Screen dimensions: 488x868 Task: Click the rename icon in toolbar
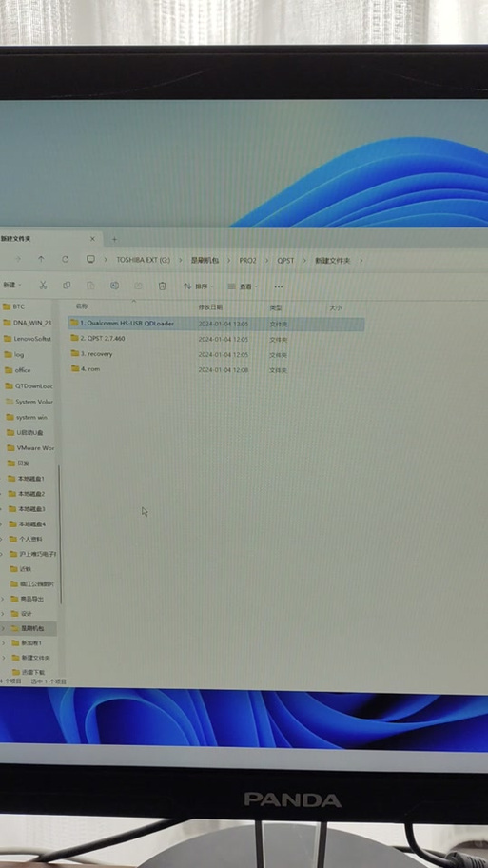114,286
